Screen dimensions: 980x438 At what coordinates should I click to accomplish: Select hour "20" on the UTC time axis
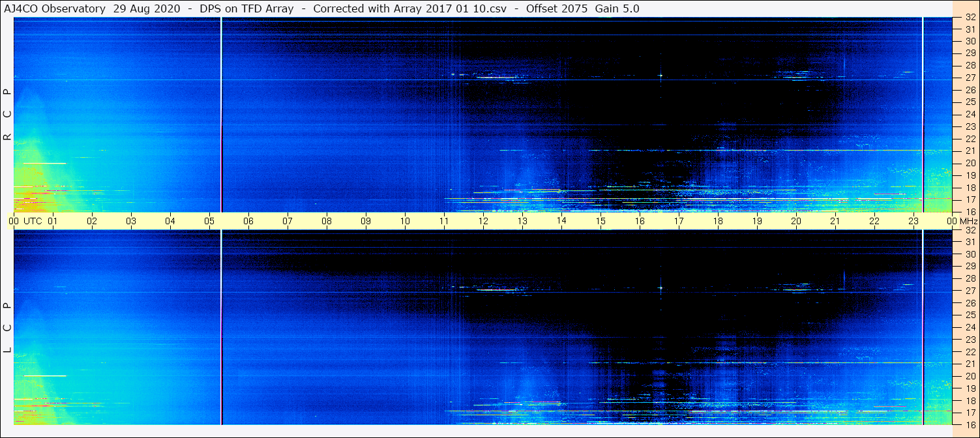click(796, 221)
